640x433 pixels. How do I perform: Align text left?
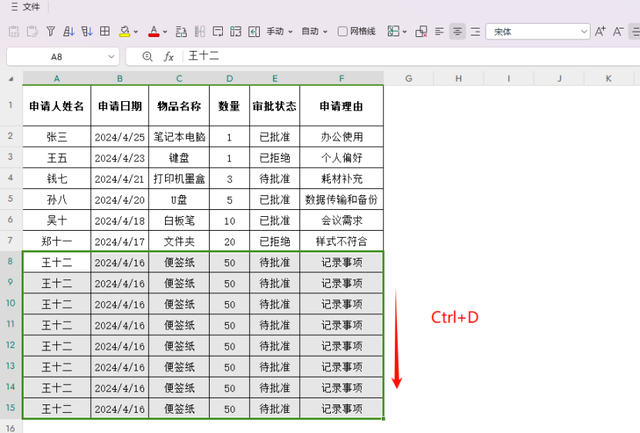pos(439,31)
